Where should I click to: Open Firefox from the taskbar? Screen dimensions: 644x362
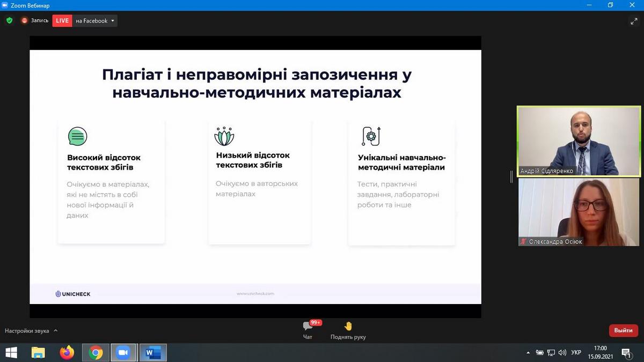tap(67, 352)
